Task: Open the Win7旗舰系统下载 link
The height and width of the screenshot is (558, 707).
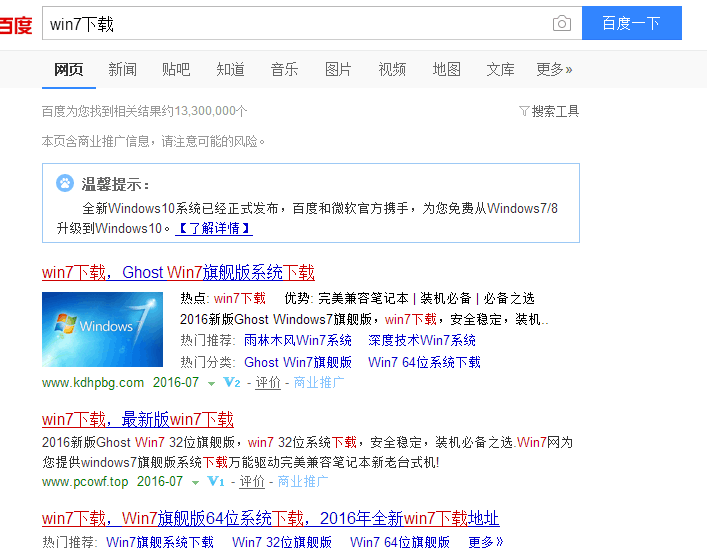Action: (160, 542)
